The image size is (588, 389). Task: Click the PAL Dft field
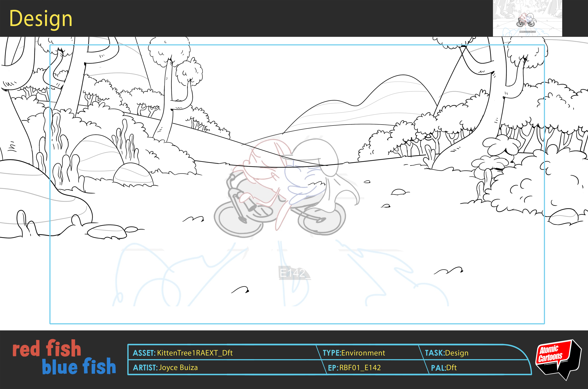[444, 367]
